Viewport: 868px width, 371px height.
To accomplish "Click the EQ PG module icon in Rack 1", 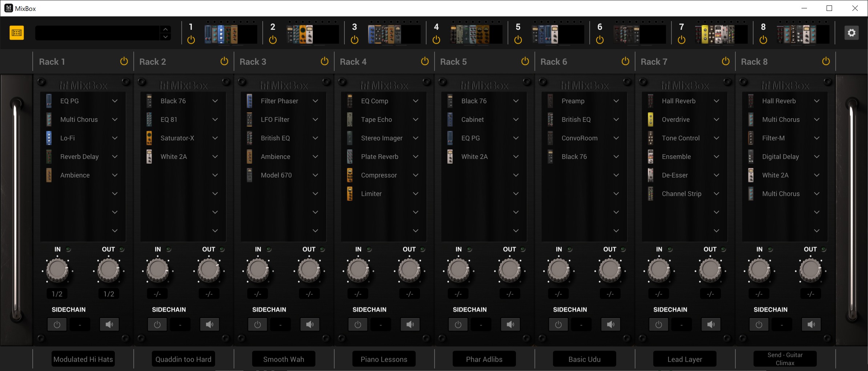I will tap(49, 101).
